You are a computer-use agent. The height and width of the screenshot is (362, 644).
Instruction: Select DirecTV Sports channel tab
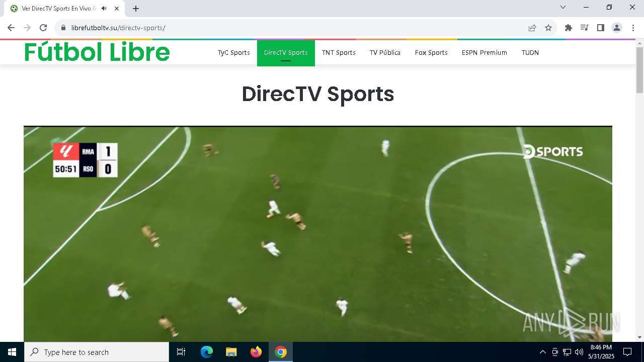(x=286, y=52)
